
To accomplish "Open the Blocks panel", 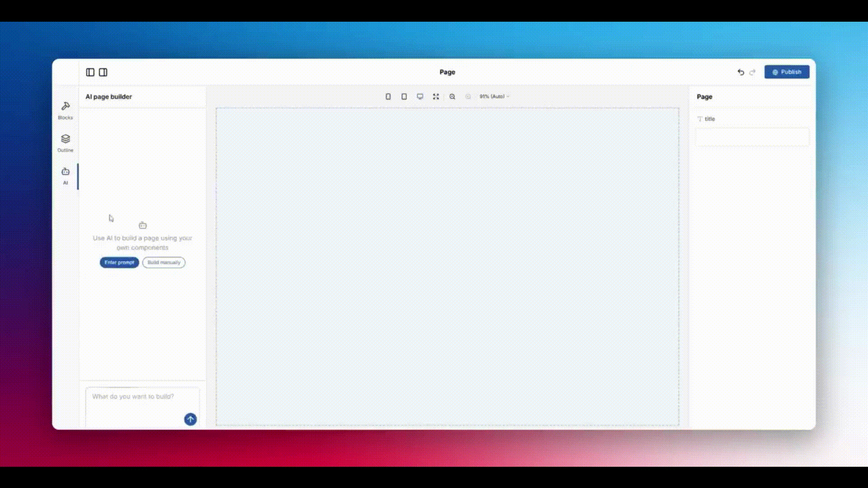I will point(66,110).
